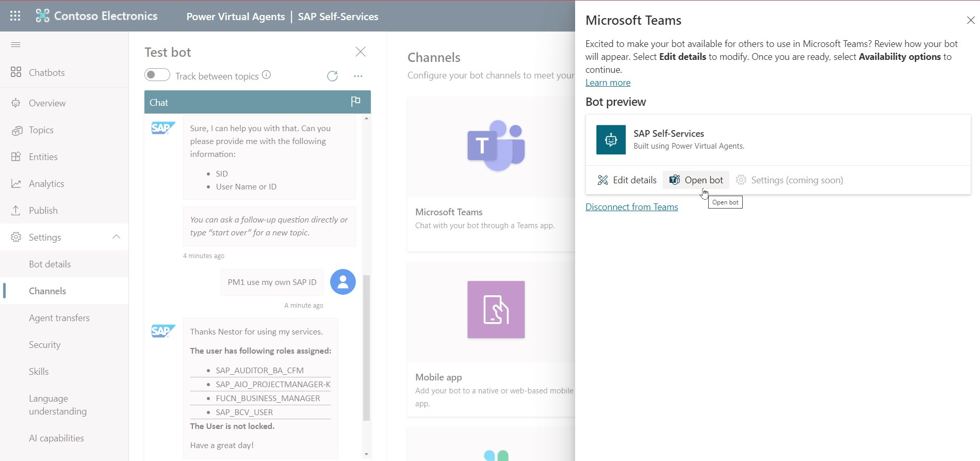Click the Overview bot icon
This screenshot has height=461, width=980.
click(x=16, y=103)
